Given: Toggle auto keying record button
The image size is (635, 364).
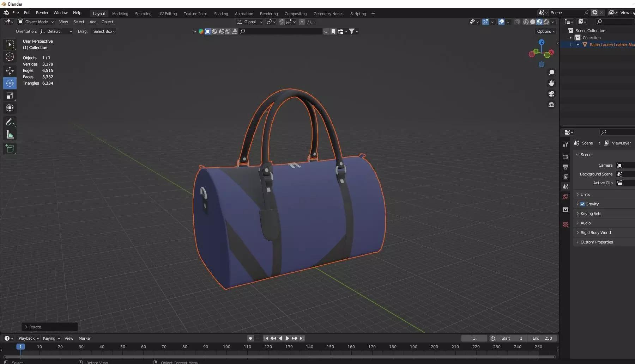Looking at the screenshot, I should coord(250,338).
